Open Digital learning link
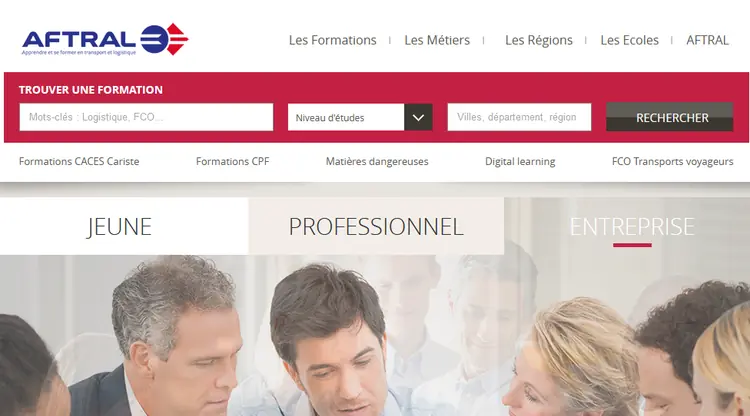Screen dimensions: 750x416 (x=520, y=162)
